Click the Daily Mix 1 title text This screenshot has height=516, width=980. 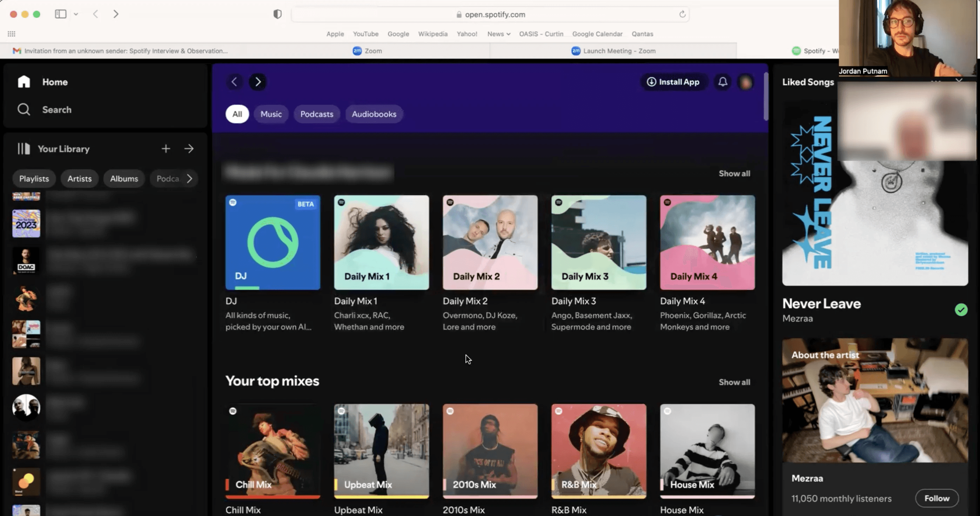[356, 301]
